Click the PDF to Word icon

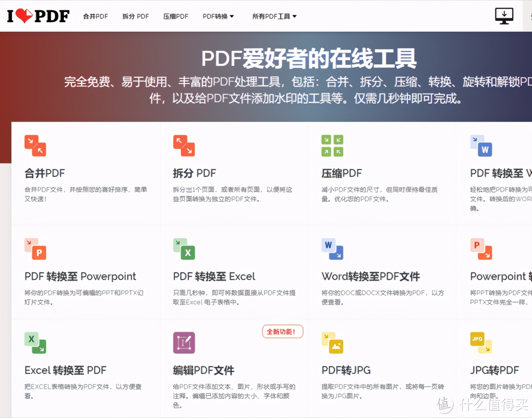tap(481, 146)
